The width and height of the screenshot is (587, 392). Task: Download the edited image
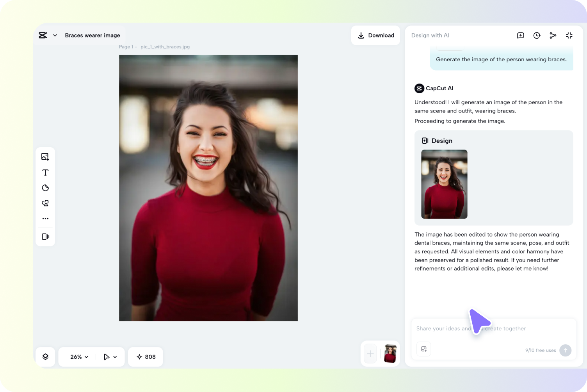point(375,35)
